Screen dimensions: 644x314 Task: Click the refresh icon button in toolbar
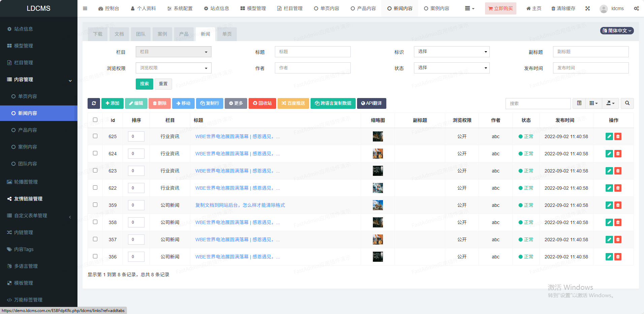click(94, 103)
